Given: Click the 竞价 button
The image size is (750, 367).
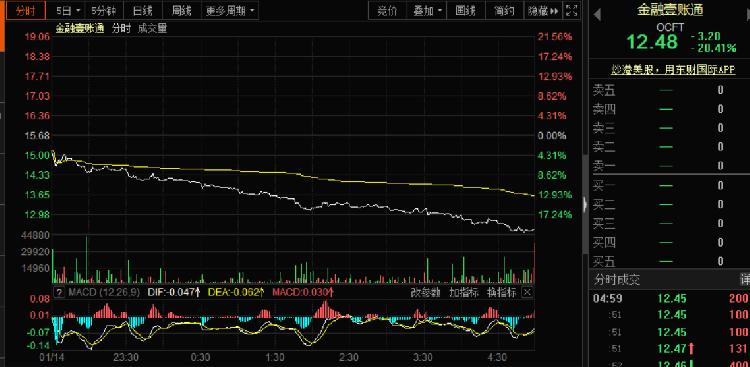Looking at the screenshot, I should click(x=387, y=10).
